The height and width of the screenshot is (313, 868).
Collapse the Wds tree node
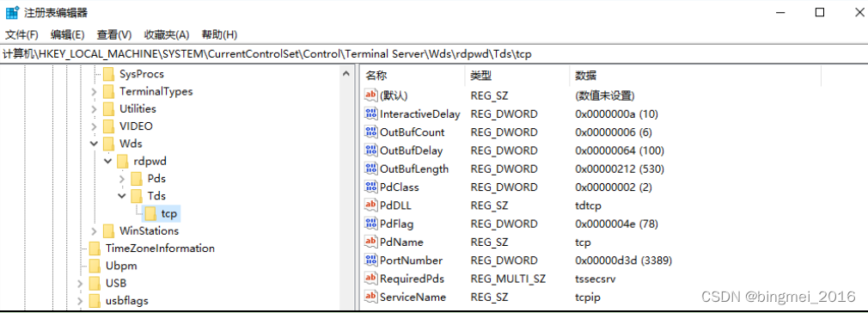click(95, 144)
